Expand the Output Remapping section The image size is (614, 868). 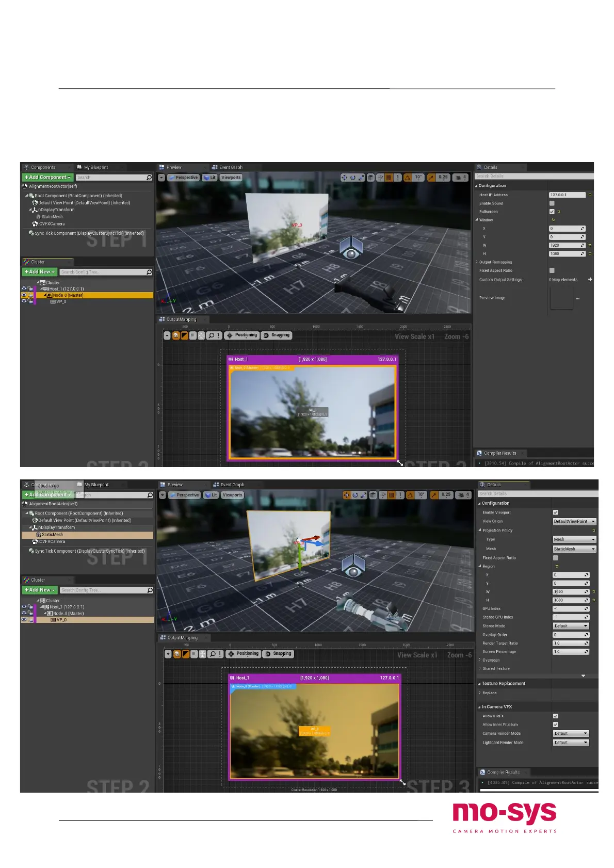point(477,262)
